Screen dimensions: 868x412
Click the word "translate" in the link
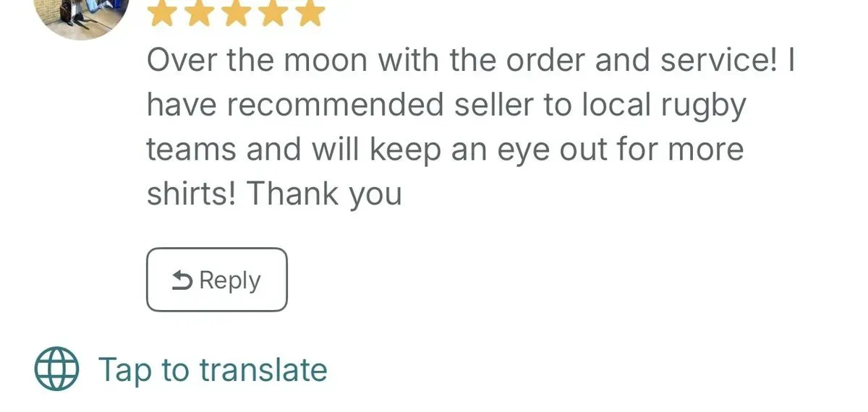click(263, 369)
